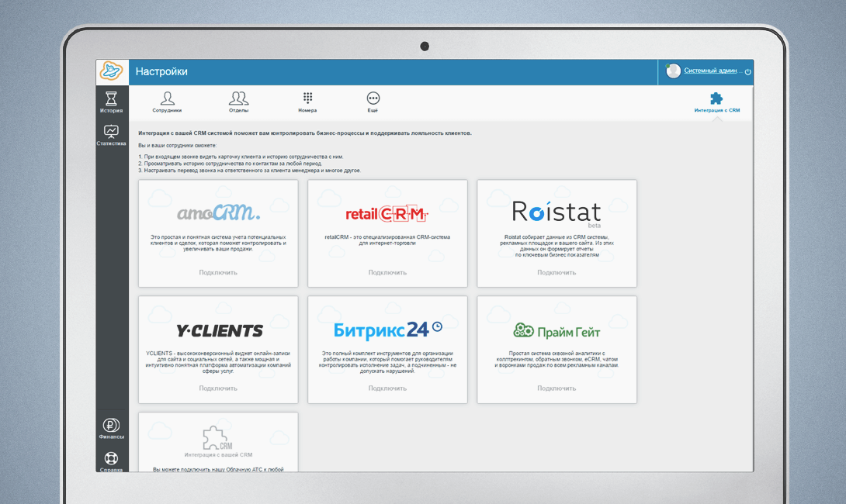
Task: Select the Отделы tab
Action: (238, 102)
